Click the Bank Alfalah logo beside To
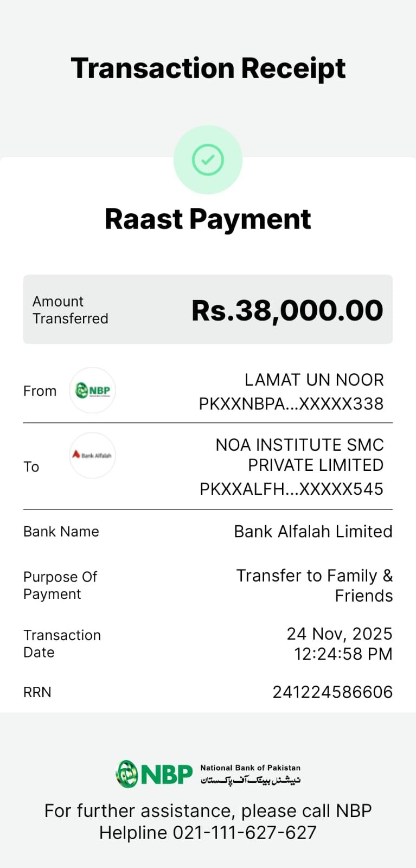The image size is (416, 868). (93, 455)
